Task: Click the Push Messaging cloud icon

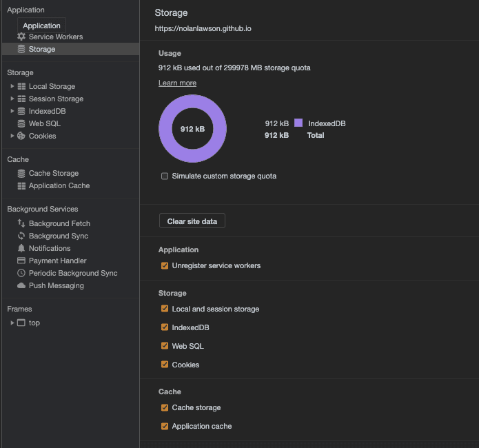Action: coord(21,285)
